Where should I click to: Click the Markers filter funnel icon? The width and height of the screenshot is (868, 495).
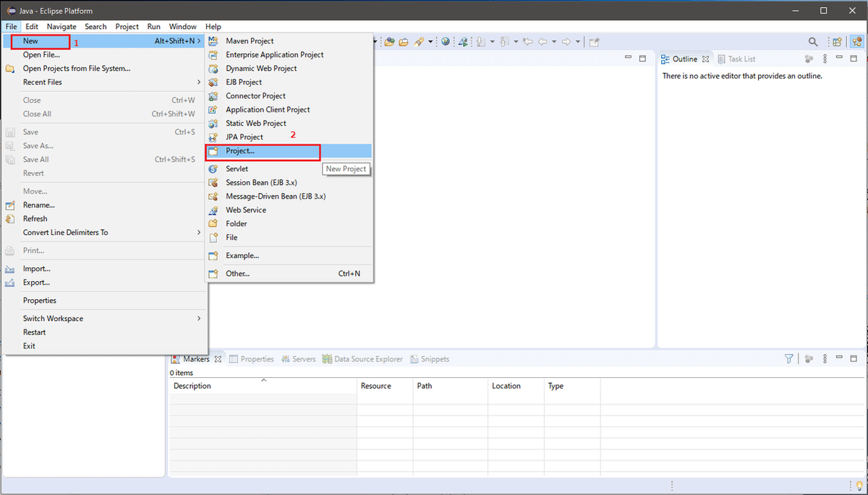789,358
